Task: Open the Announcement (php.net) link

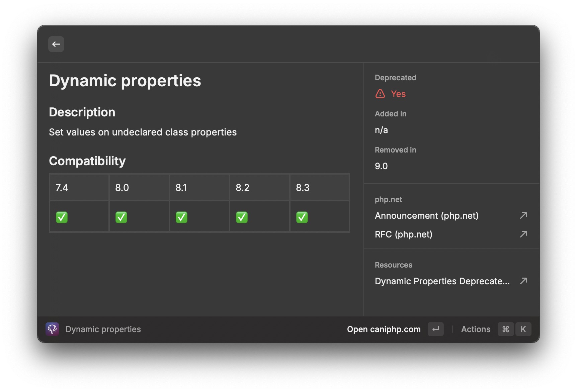Action: pos(426,215)
